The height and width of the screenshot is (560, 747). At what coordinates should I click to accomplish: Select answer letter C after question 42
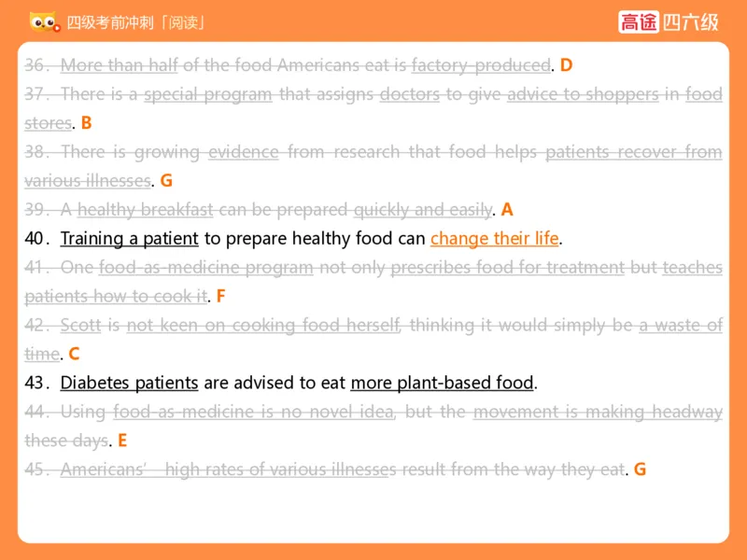[x=74, y=355]
